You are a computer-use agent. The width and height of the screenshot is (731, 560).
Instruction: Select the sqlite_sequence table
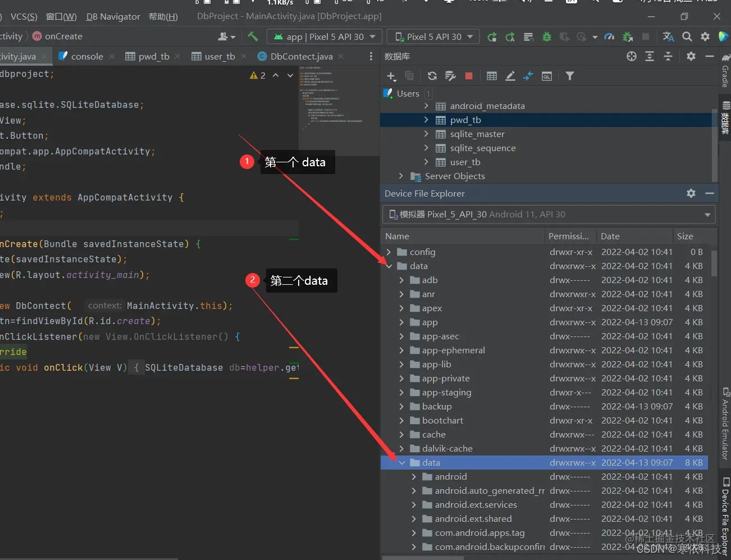tap(483, 148)
